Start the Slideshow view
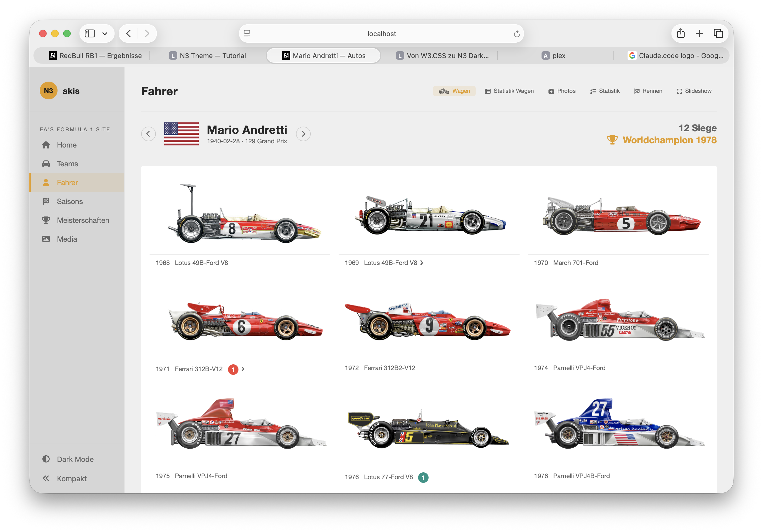Viewport: 763px width, 532px height. point(694,91)
